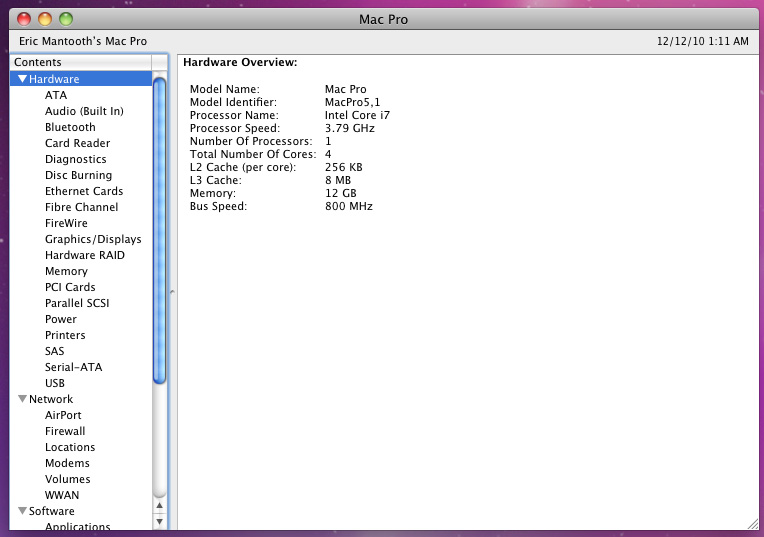
Task: Click the Hardware Overview heading
Action: click(240, 62)
